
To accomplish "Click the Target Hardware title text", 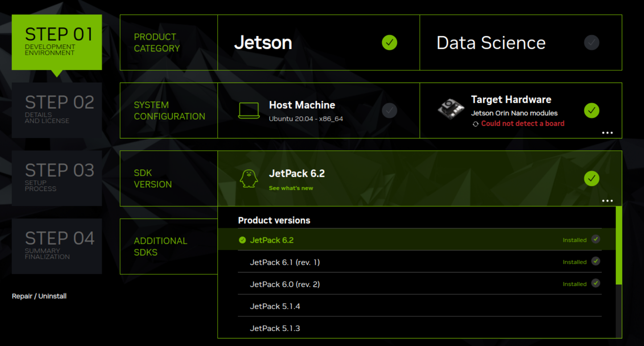I will [511, 100].
